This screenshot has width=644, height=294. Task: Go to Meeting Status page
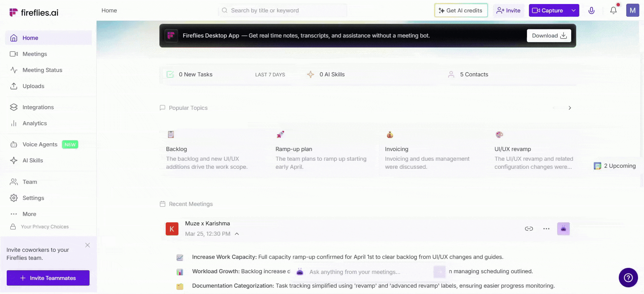point(49,70)
